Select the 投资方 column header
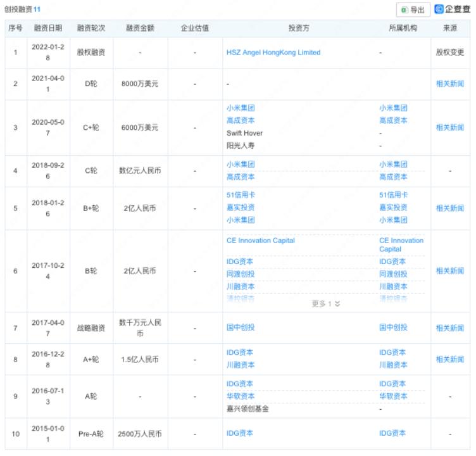This screenshot has height=456, width=476. [299, 28]
